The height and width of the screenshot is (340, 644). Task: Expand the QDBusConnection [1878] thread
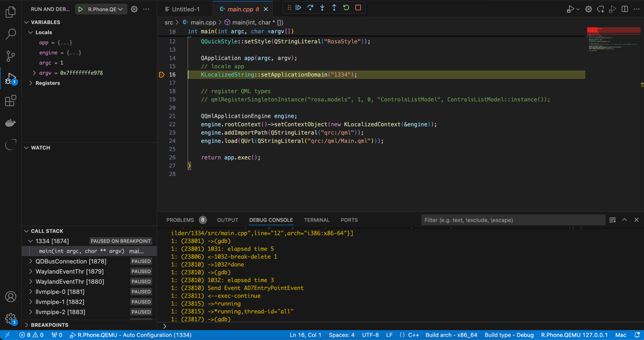(31, 262)
